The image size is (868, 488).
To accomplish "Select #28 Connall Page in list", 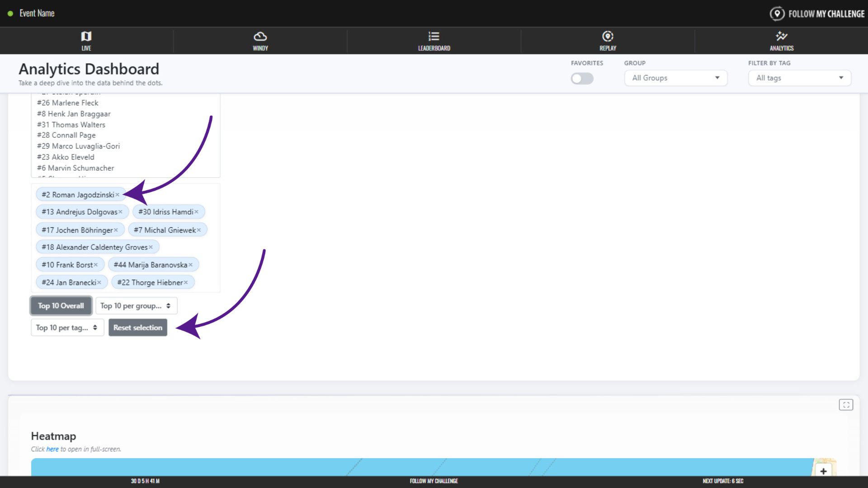I will point(66,135).
